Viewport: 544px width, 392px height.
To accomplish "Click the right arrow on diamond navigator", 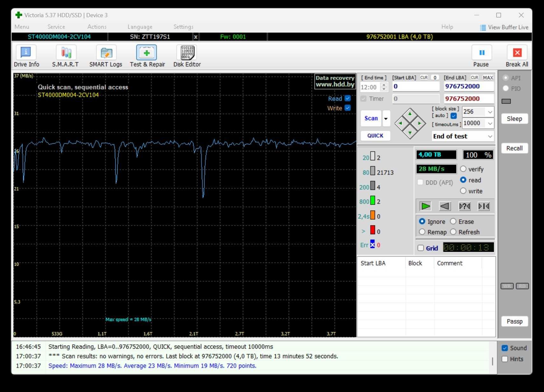I will pos(420,123).
